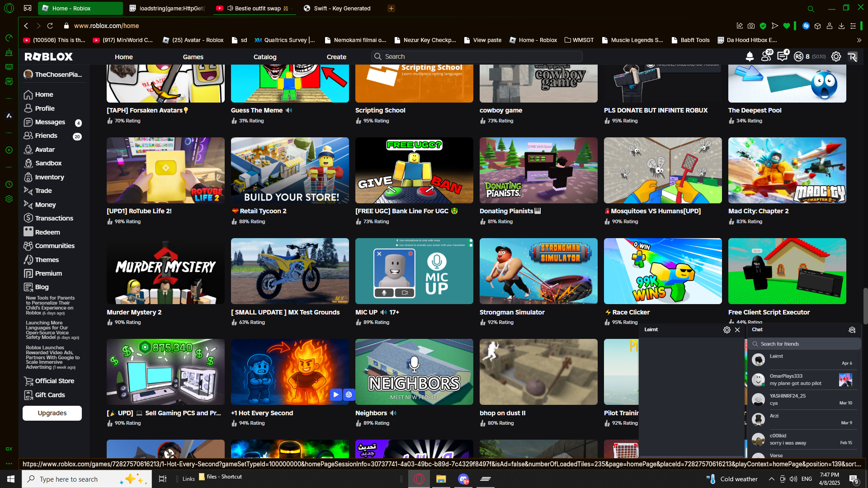
Task: Open Leirnt chat settings gear
Action: tap(726, 330)
